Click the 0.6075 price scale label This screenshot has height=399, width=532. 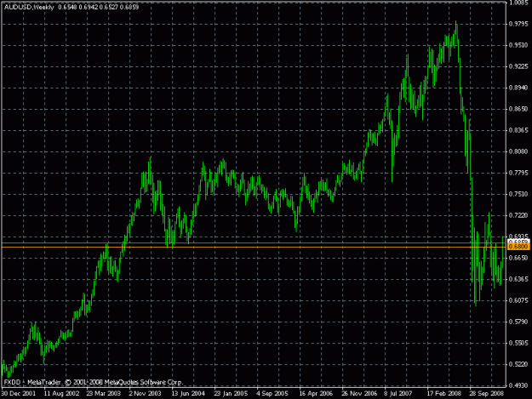click(x=518, y=300)
